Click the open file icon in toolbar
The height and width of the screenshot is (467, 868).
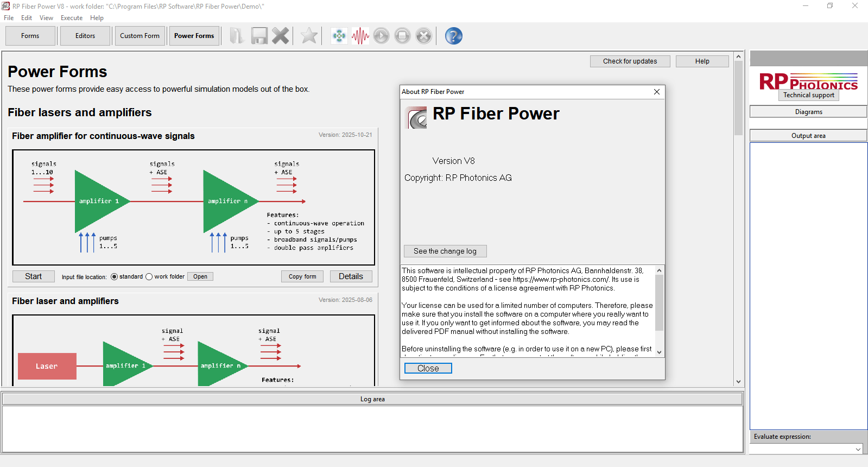click(237, 36)
